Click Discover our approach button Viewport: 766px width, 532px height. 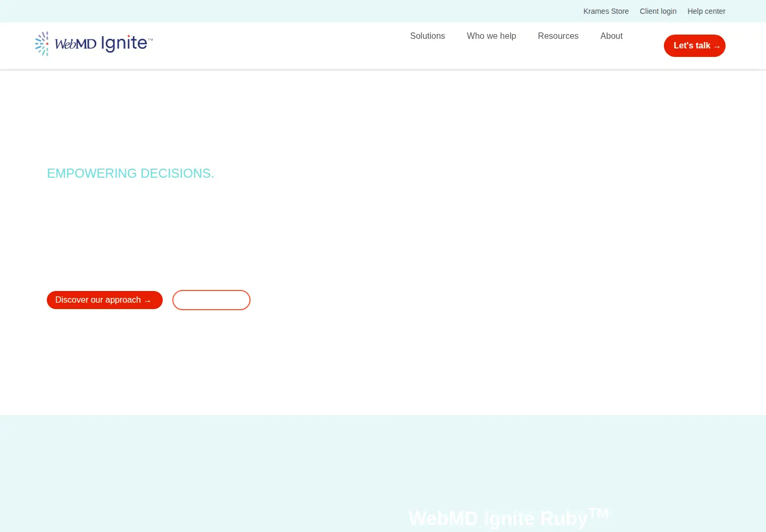pos(105,300)
